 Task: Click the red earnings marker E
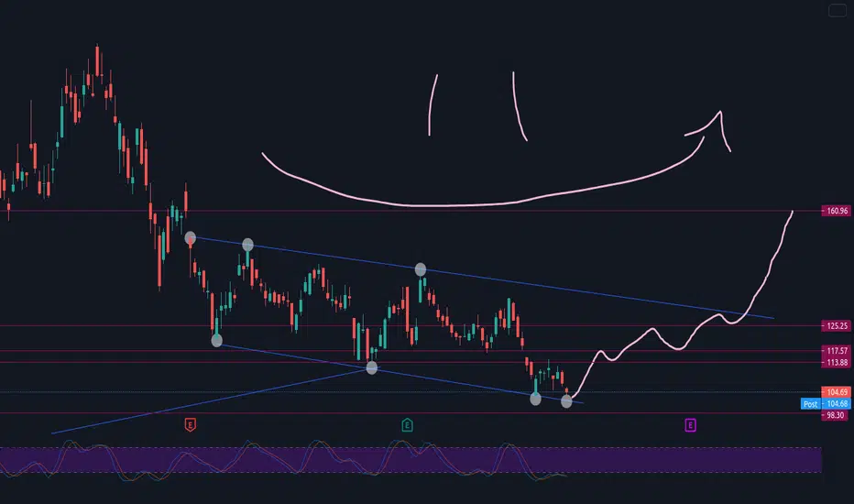pos(190,424)
